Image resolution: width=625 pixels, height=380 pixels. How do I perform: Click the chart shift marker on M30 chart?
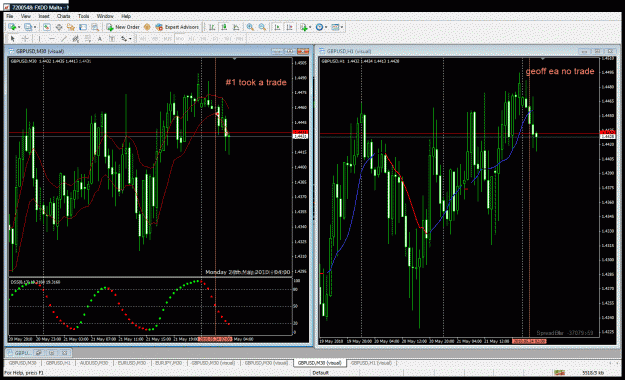(234, 59)
